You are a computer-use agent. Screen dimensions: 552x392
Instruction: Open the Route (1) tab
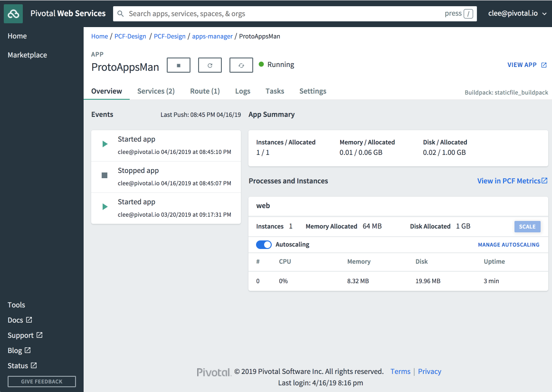pos(205,91)
